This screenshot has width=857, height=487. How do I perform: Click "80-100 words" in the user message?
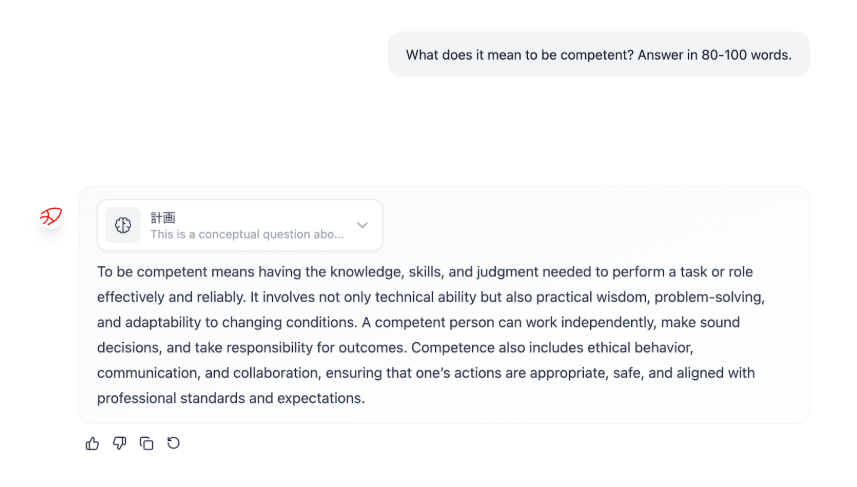coord(745,55)
